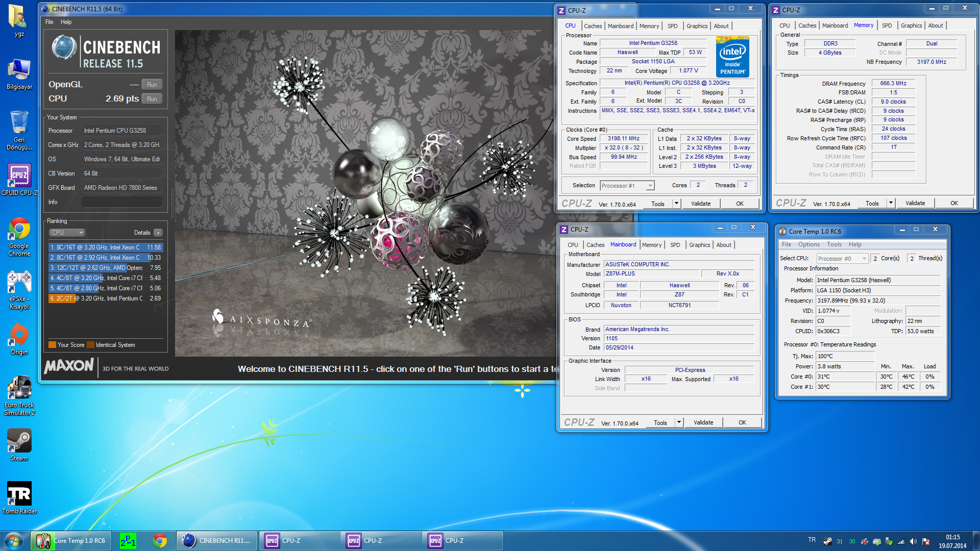The width and height of the screenshot is (980, 551).
Task: Launch the Tomb Raider desktop shortcut
Action: coord(19,494)
